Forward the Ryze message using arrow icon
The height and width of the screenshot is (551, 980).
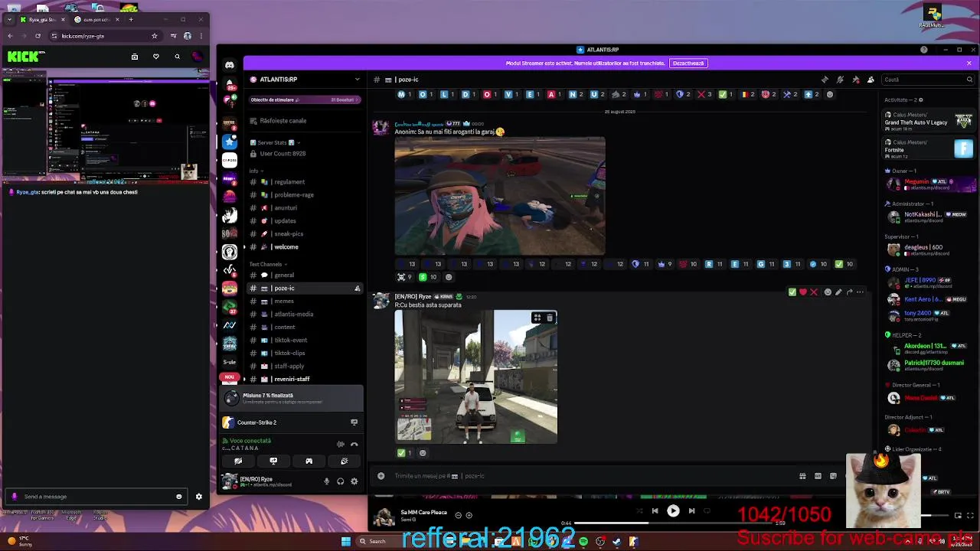coord(849,292)
